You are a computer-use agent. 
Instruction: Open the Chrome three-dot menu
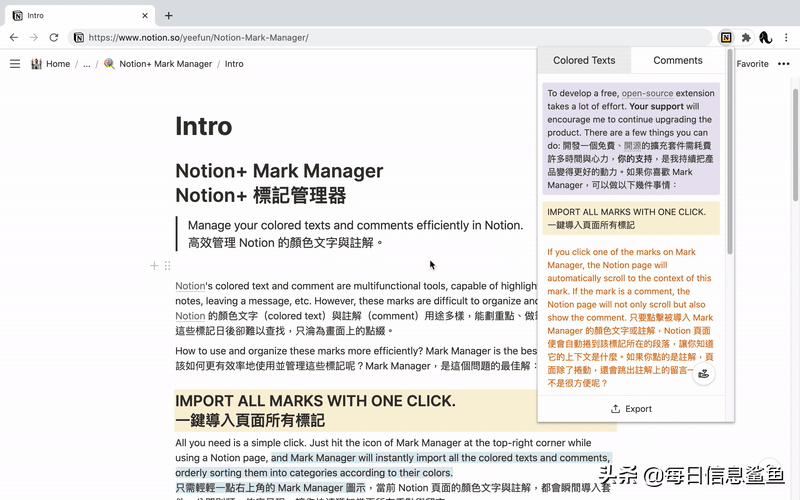tap(786, 37)
